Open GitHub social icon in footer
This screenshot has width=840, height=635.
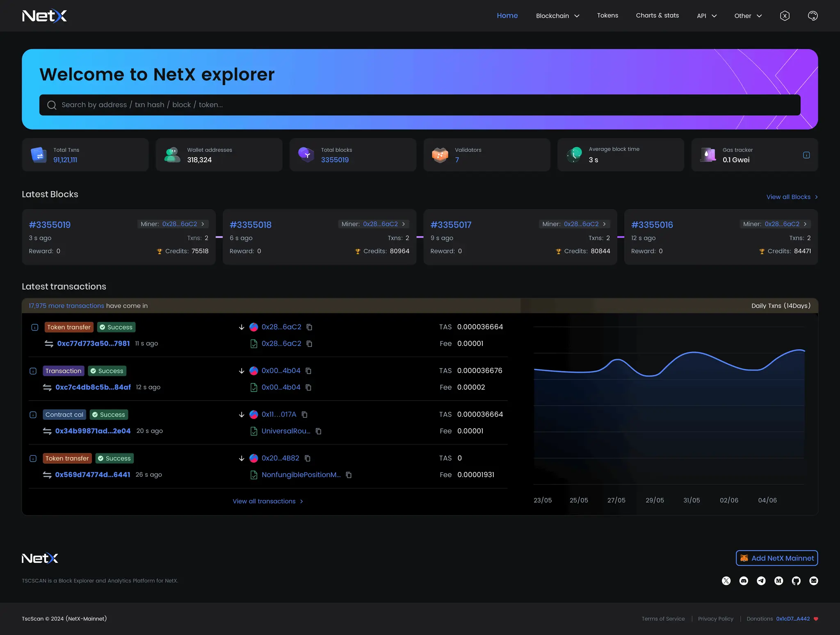(x=796, y=581)
